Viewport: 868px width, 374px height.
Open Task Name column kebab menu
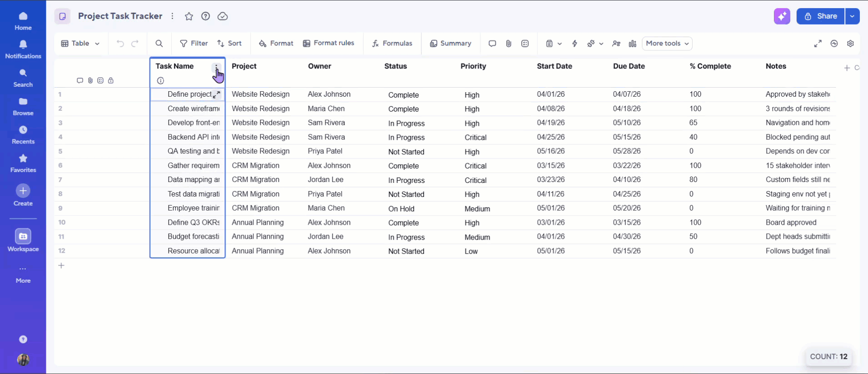pyautogui.click(x=216, y=67)
